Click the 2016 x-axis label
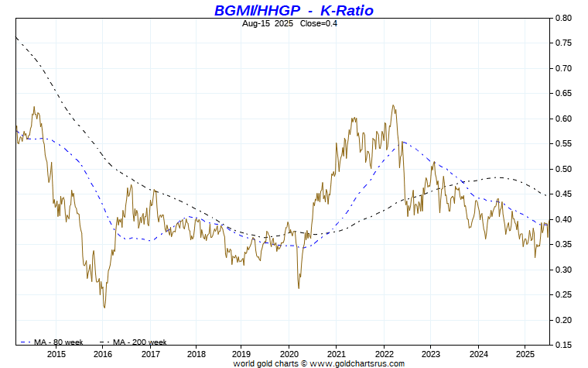Image resolution: width=588 pixels, height=368 pixels. (103, 354)
